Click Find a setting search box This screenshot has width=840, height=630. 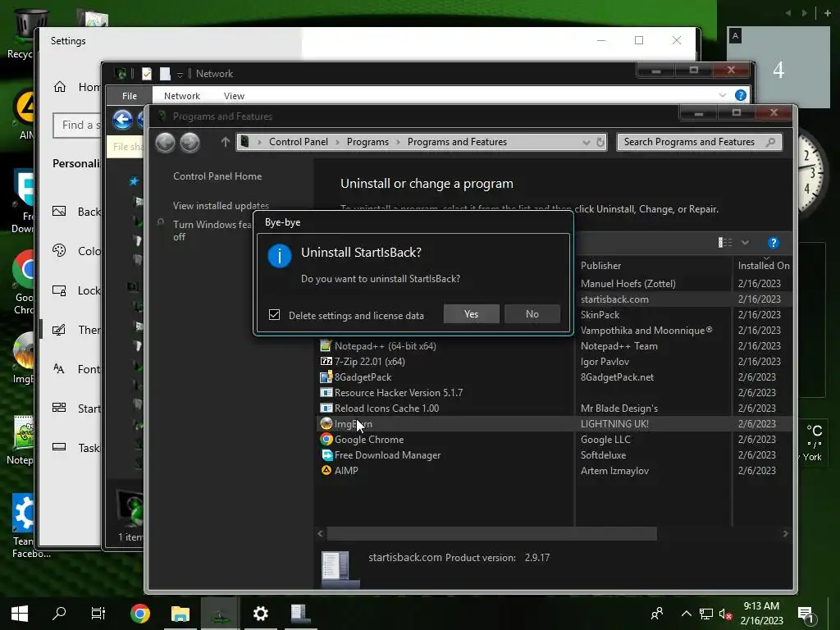[77, 126]
